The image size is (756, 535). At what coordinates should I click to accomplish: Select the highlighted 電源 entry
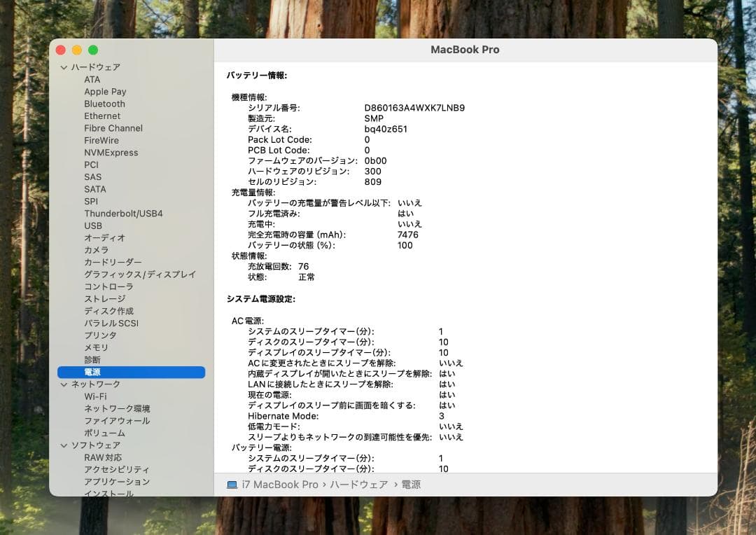[93, 372]
